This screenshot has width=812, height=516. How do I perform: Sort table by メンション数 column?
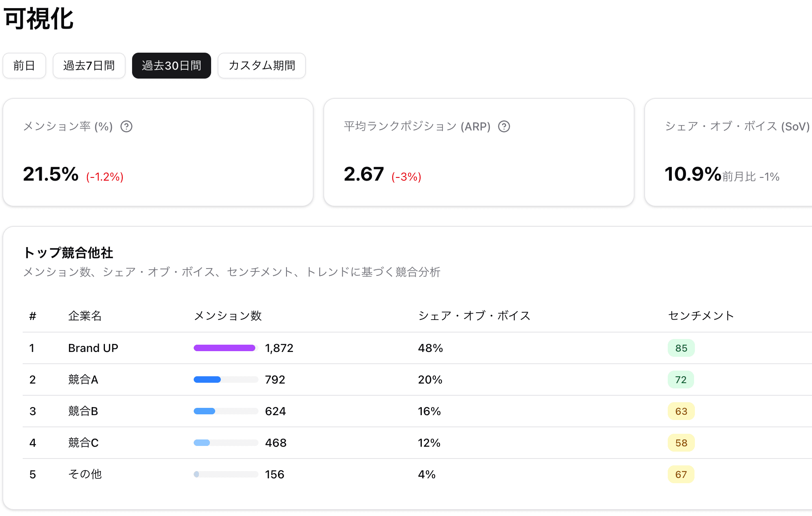(228, 316)
